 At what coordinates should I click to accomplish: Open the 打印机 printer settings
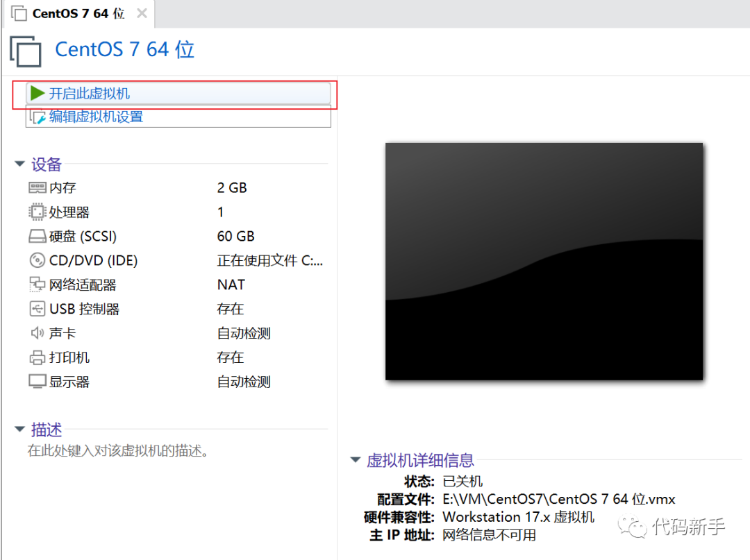(x=69, y=357)
